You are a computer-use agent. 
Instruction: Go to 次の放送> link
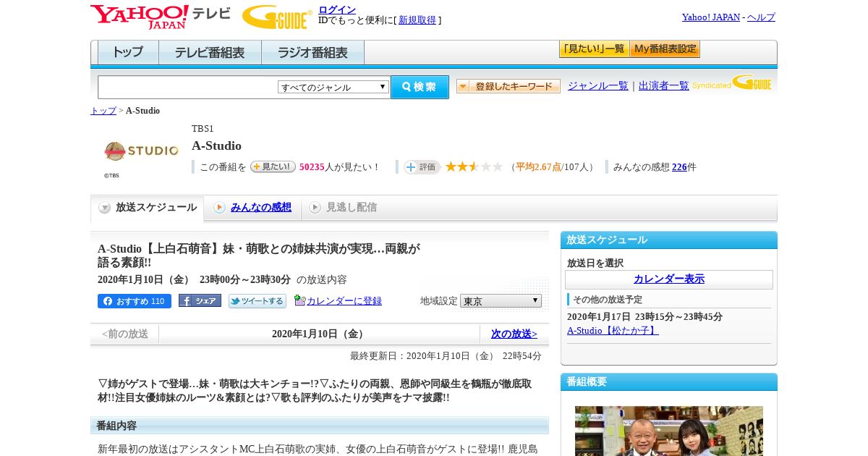tap(514, 334)
